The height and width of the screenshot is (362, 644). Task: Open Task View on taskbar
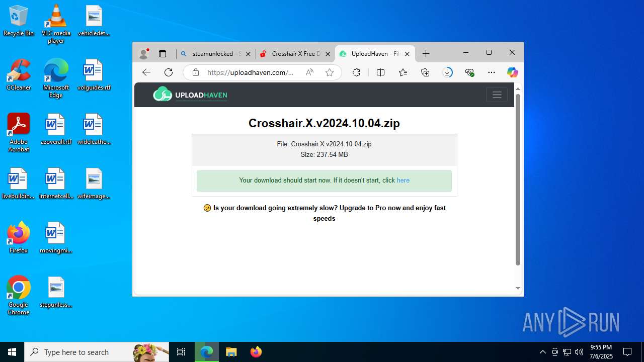point(181,352)
